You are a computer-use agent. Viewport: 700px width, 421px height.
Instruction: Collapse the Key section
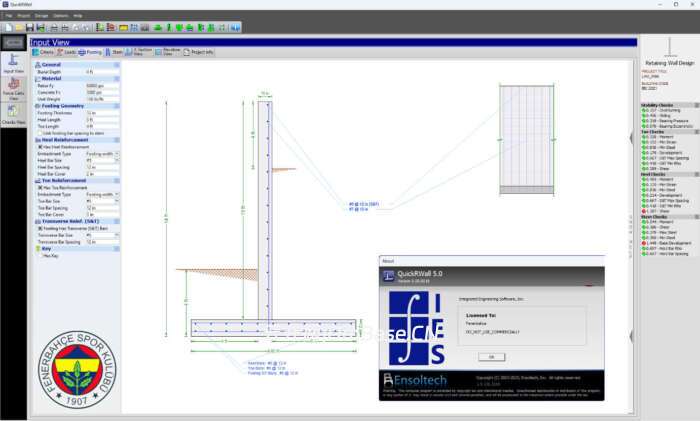[117, 249]
